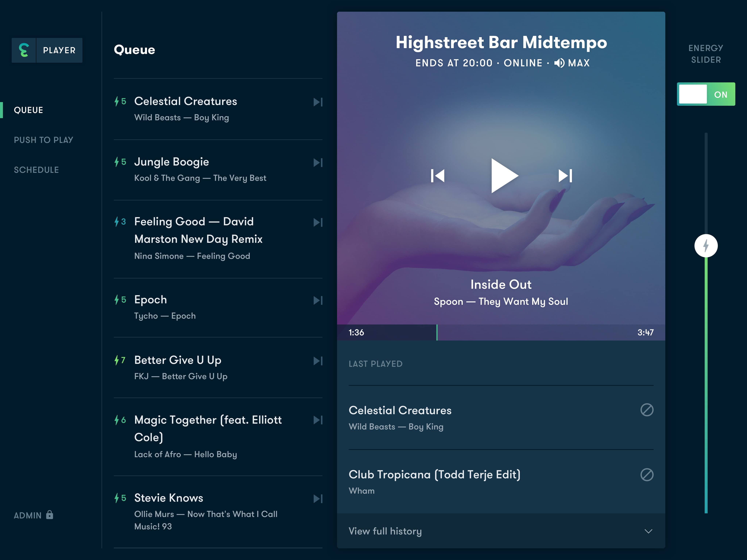Open the Push To Play section

coord(44,140)
